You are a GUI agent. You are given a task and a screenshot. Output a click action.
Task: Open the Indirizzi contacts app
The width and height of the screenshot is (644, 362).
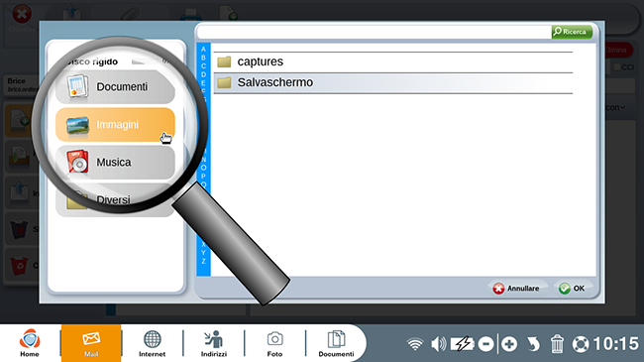point(214,343)
